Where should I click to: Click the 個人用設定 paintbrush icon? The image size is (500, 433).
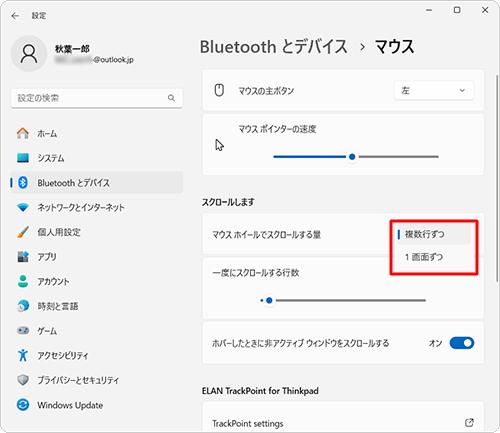click(23, 232)
